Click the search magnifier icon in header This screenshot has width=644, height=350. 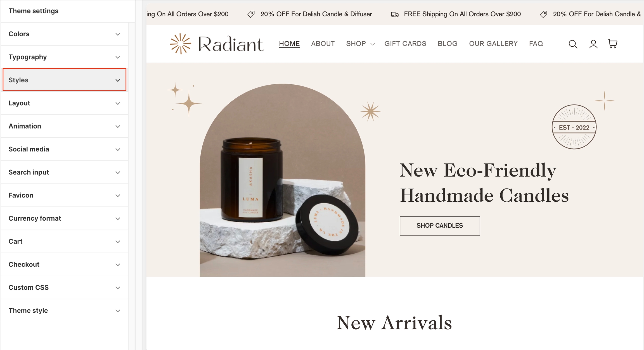click(573, 44)
